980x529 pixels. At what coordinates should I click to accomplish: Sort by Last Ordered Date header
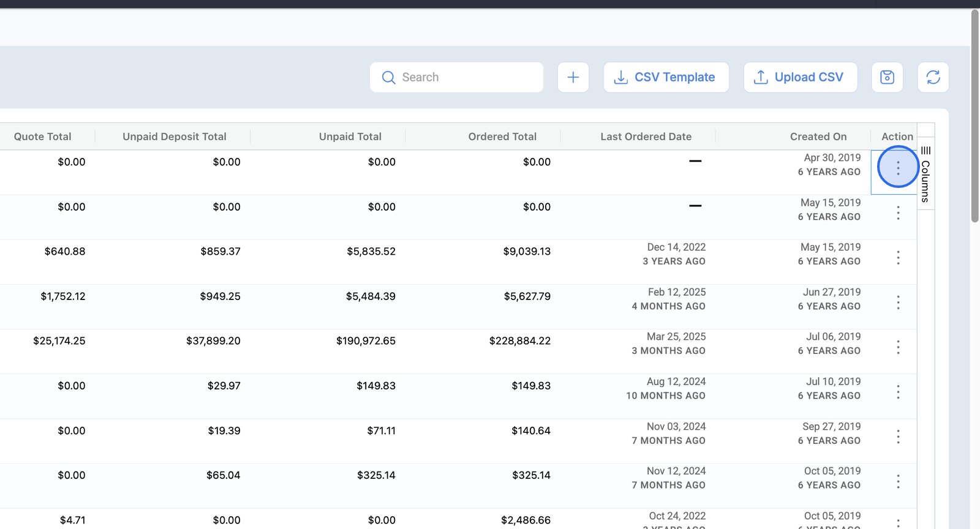[x=646, y=137]
